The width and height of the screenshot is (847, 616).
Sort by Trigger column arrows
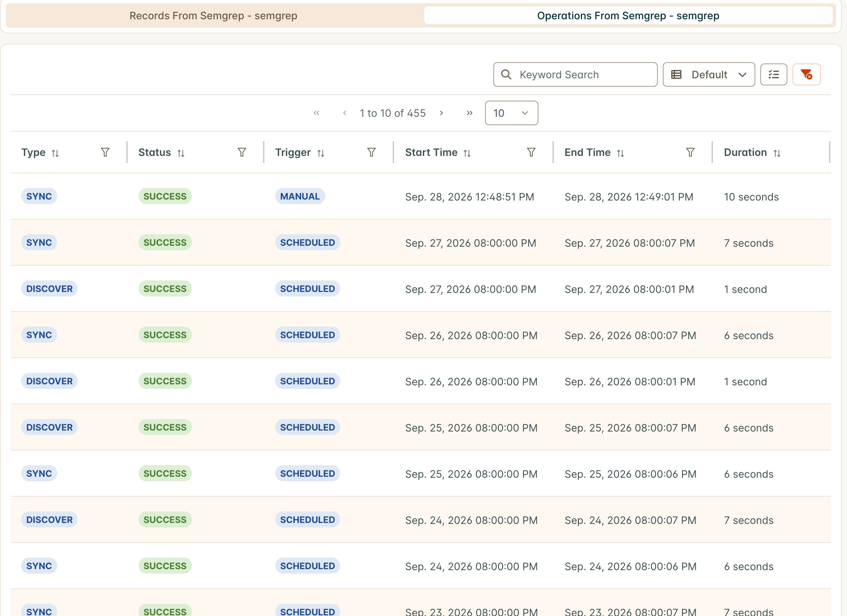(x=321, y=153)
